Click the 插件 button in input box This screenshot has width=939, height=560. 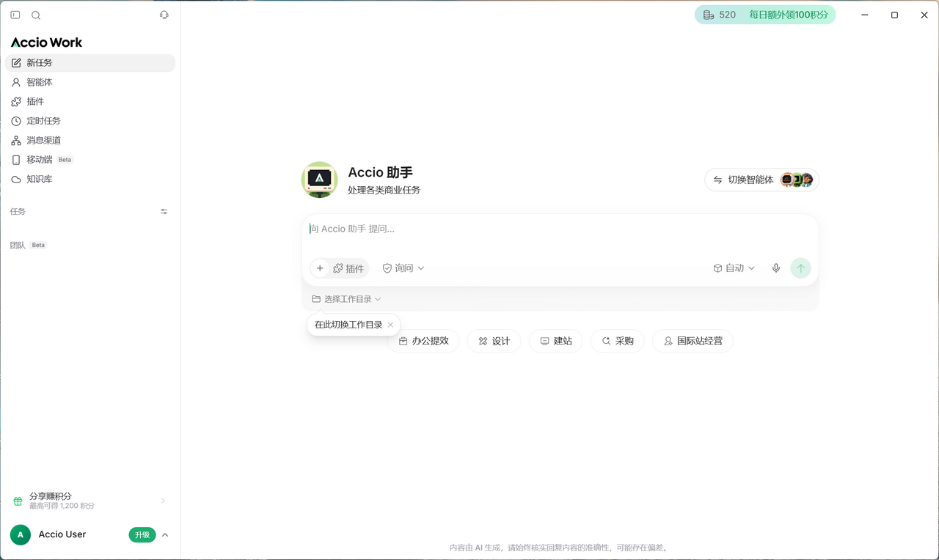[x=348, y=268]
